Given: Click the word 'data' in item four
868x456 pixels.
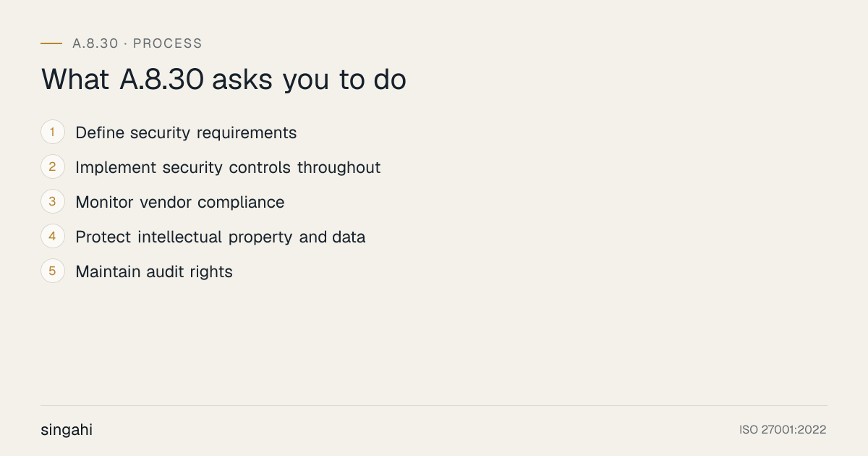Looking at the screenshot, I should point(349,237).
